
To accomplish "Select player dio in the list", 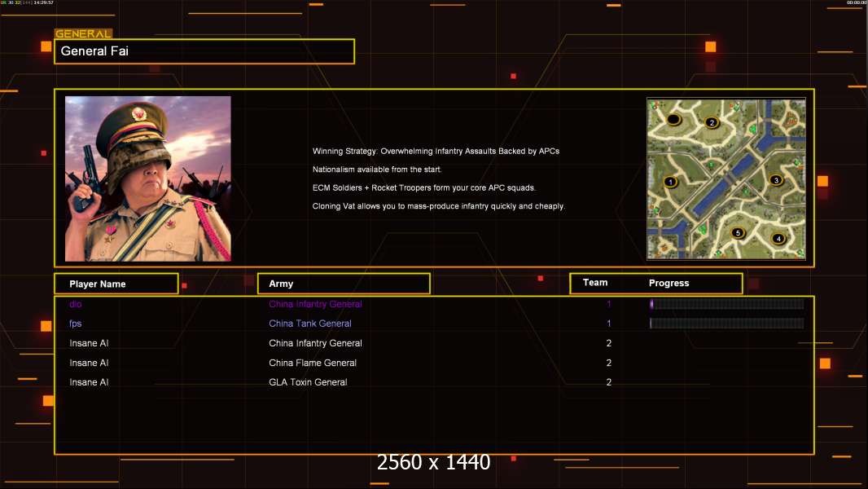I will (76, 304).
